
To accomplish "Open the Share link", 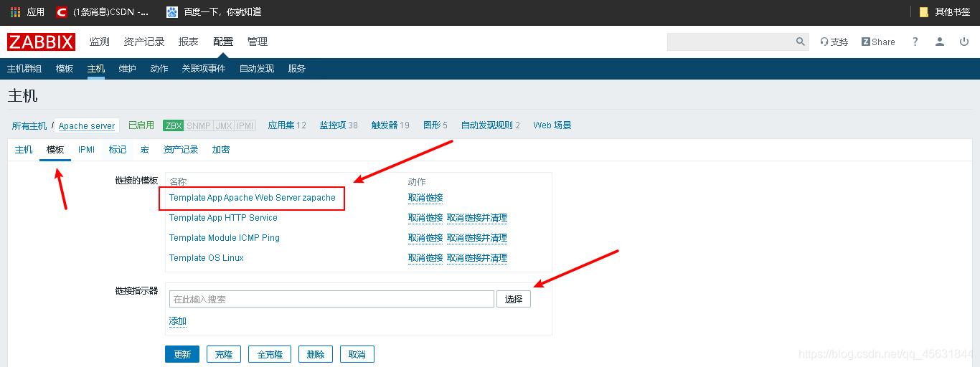I will (x=878, y=42).
